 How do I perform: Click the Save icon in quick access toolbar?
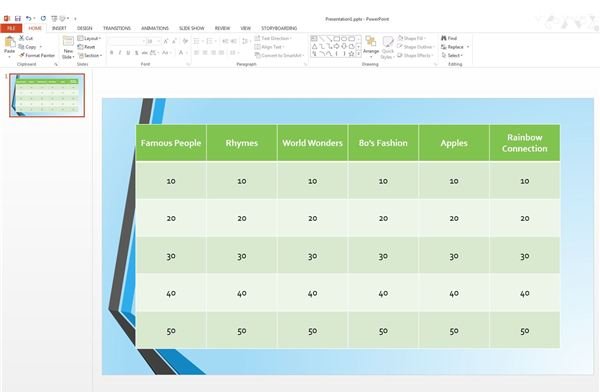click(18, 18)
